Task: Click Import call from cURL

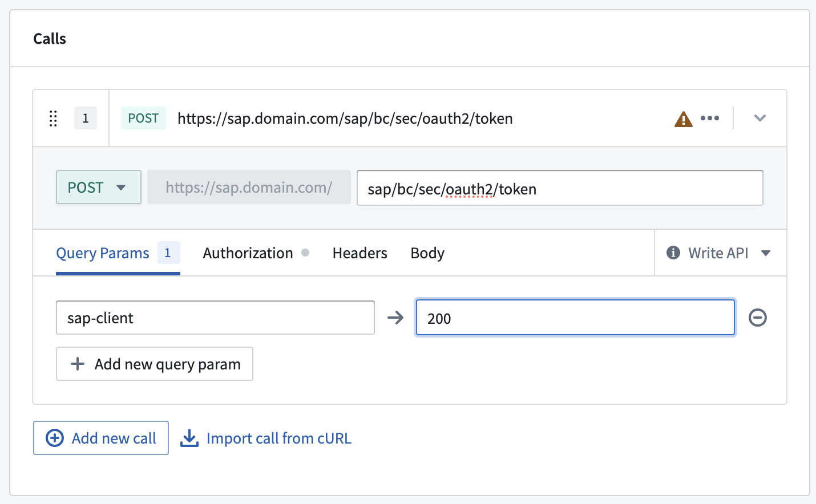Action: tap(266, 438)
